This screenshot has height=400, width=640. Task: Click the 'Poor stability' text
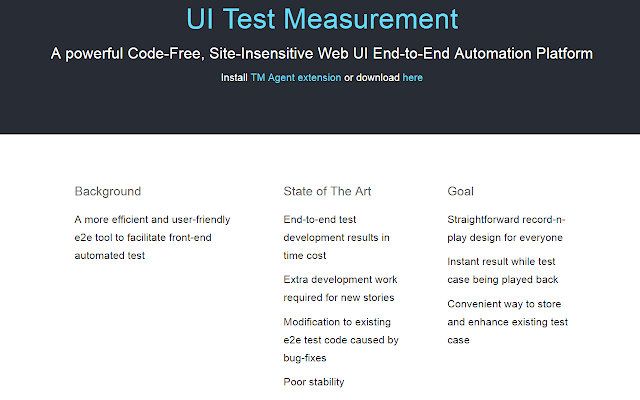click(x=314, y=382)
